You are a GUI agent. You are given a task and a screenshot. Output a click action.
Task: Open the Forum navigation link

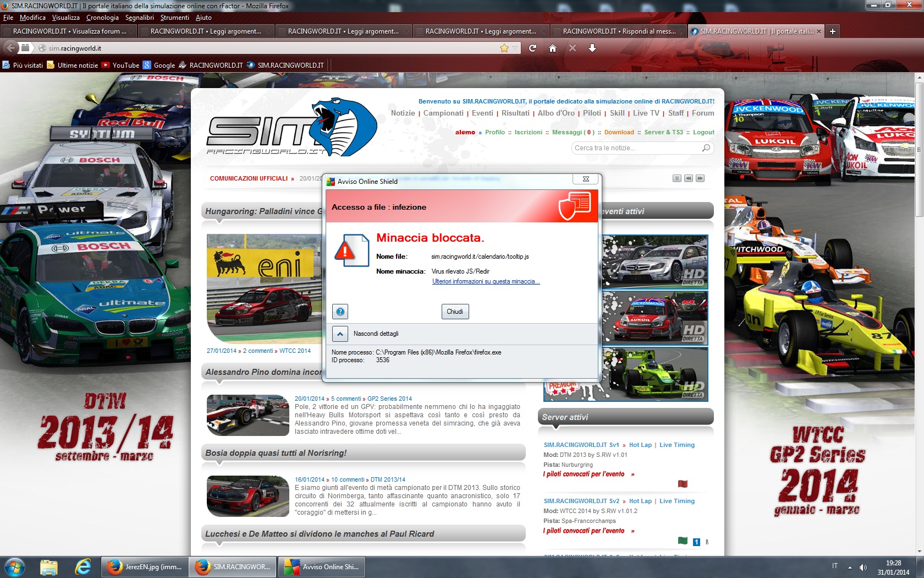pos(703,113)
